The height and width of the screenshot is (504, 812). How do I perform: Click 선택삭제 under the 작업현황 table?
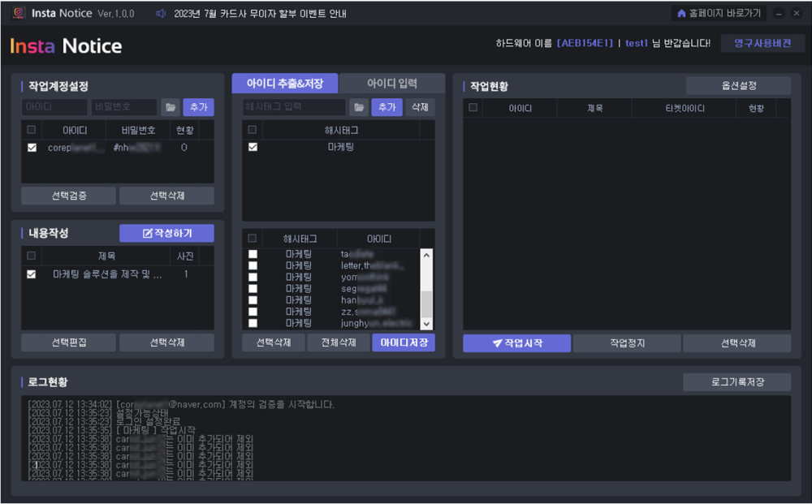(737, 343)
